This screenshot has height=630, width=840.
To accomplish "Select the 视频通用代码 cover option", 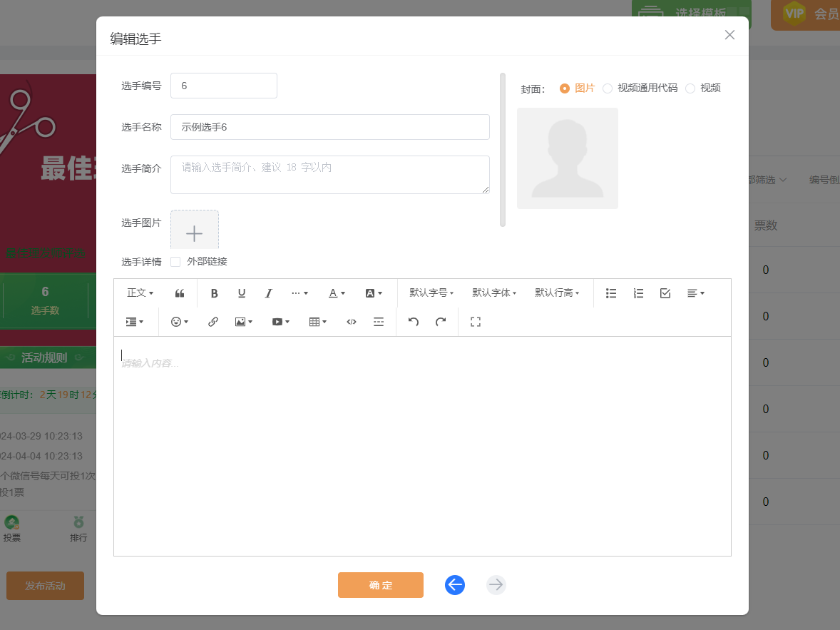I will pos(608,88).
